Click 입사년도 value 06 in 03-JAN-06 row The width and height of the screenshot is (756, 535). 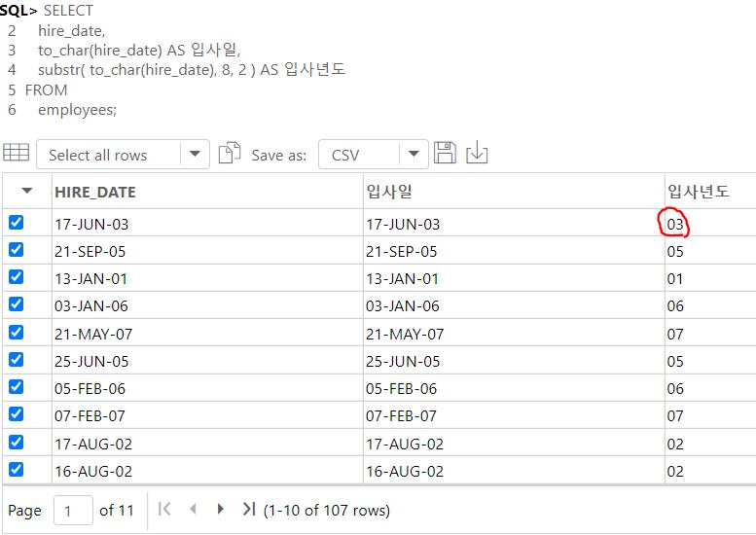tap(675, 306)
